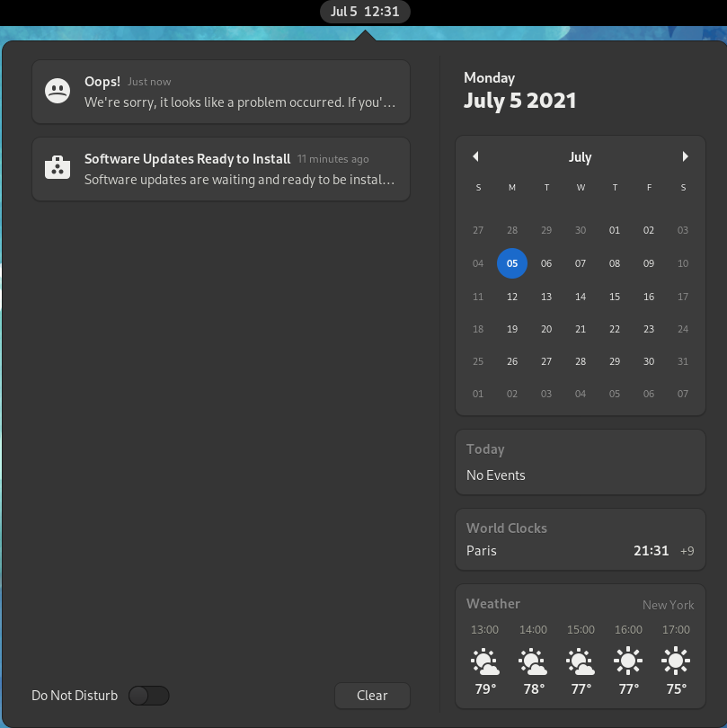Click the 21:31 Paris time value
Image resolution: width=727 pixels, height=728 pixels.
pos(651,551)
